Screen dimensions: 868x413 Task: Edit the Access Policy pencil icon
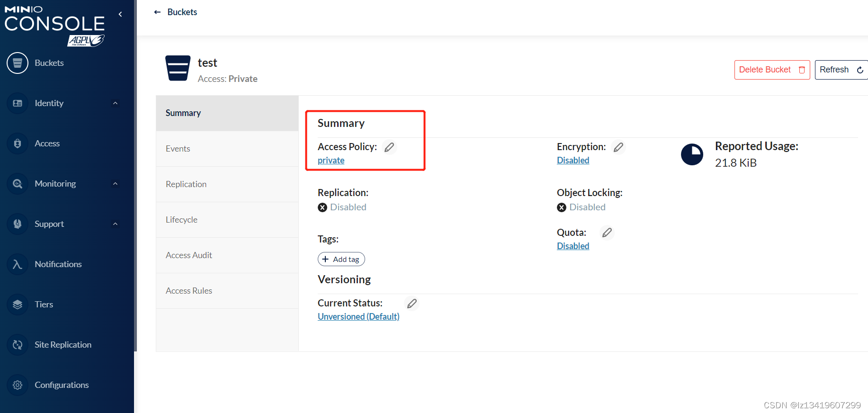coord(389,147)
